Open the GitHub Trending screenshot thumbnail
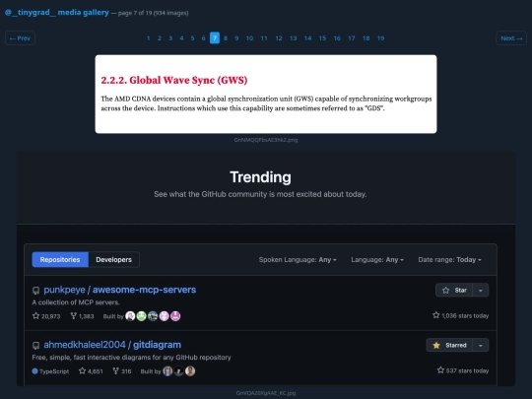The height and width of the screenshot is (399, 532). click(x=266, y=268)
